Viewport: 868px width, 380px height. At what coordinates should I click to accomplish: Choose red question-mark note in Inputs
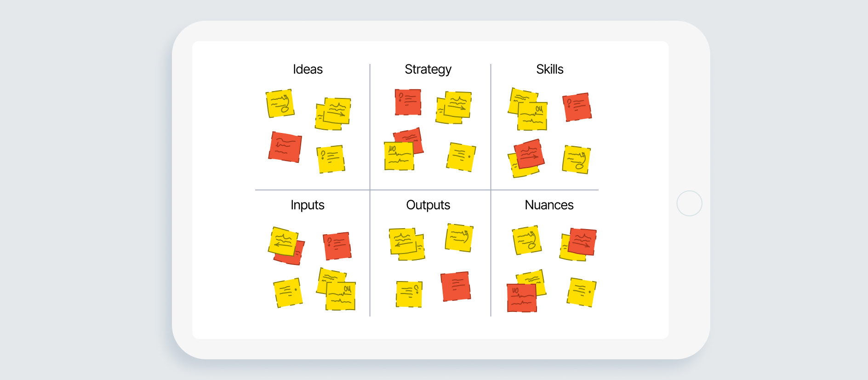click(337, 246)
